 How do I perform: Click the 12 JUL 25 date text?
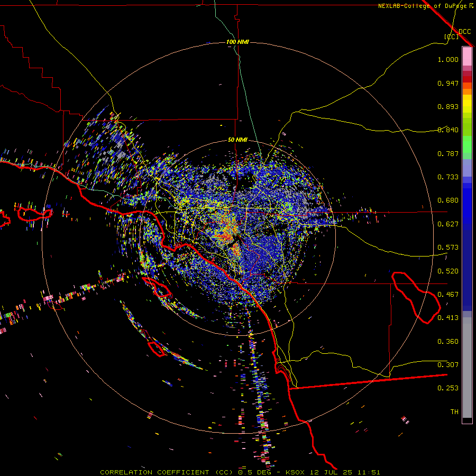pyautogui.click(x=331, y=472)
